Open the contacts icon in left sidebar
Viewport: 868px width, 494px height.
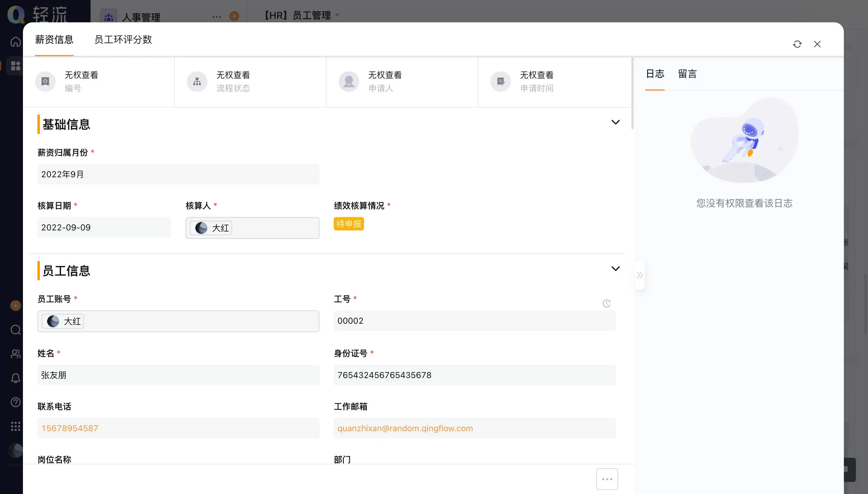point(16,354)
